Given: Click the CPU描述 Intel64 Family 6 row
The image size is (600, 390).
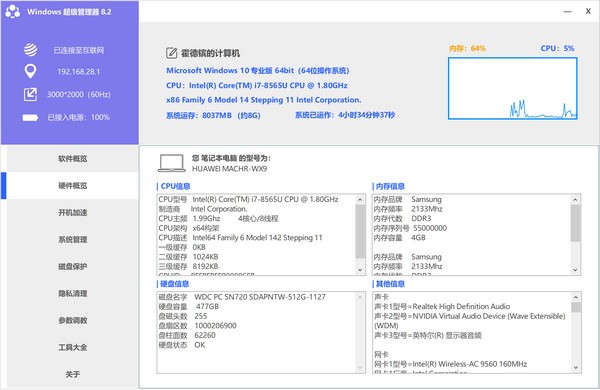Looking at the screenshot, I should click(240, 238).
